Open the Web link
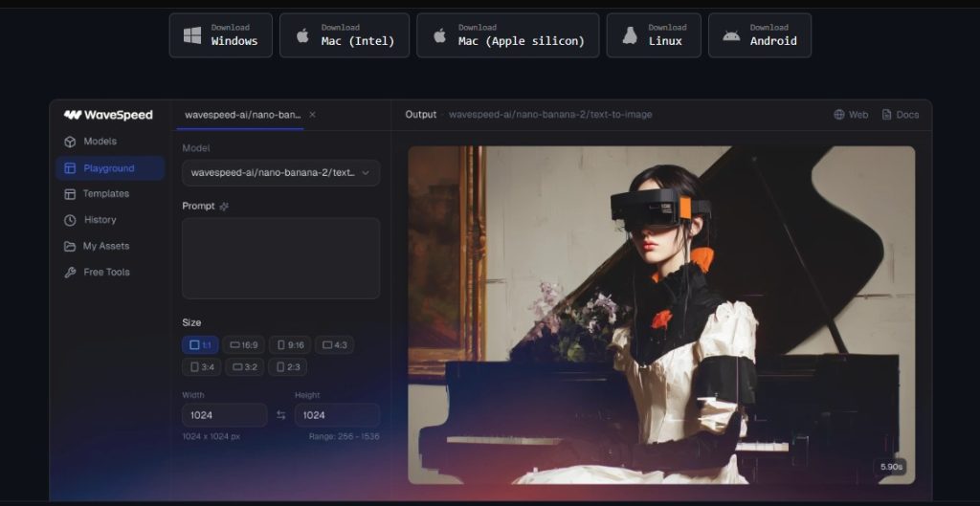Image resolution: width=980 pixels, height=506 pixels. 851,115
